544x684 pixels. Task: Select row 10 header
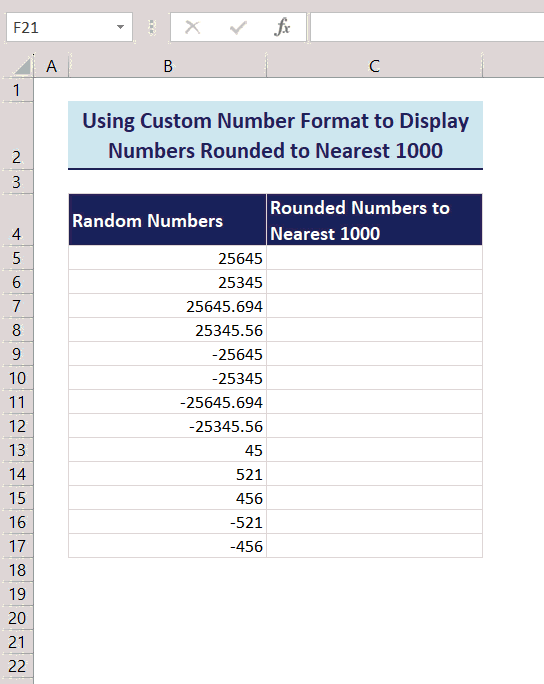click(x=17, y=378)
